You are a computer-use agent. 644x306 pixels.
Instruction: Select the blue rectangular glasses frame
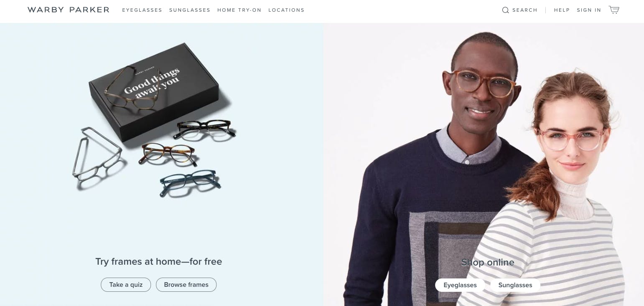point(190,182)
